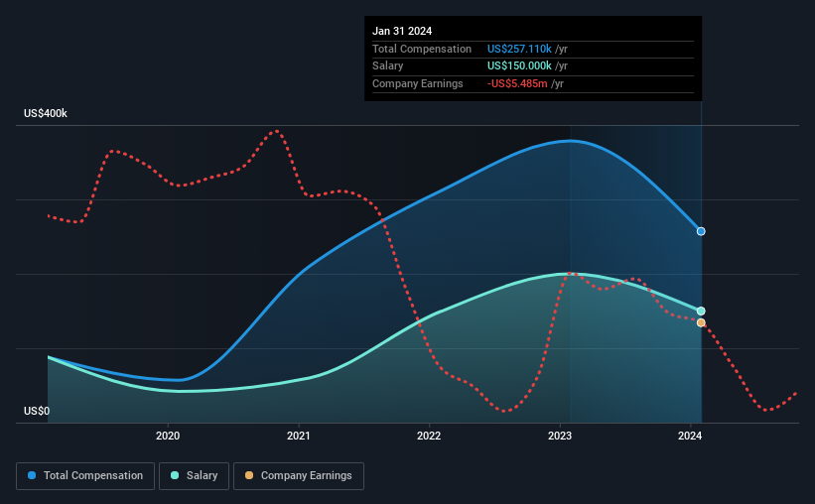Click the blue Total Compensation data point
Screen dimensions: 815x504
click(701, 231)
